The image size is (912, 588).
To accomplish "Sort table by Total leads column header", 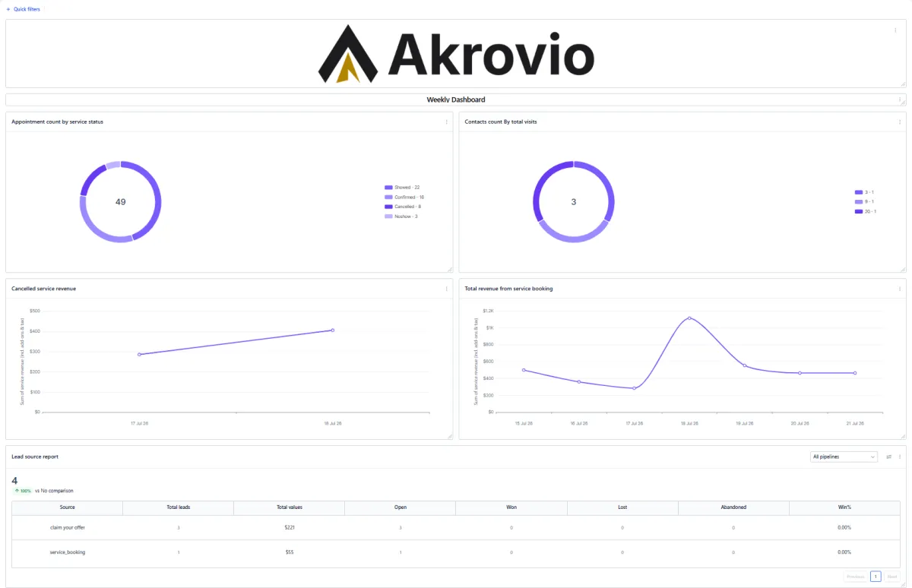I will coord(179,507).
